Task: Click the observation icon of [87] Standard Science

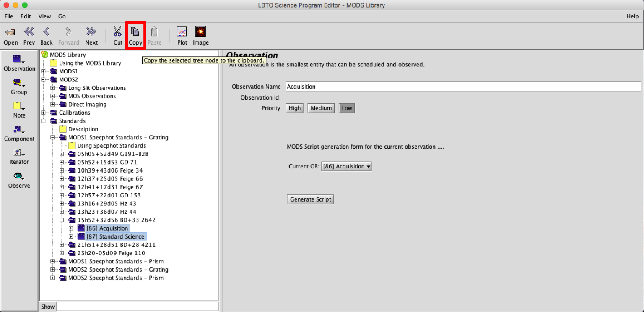Action: tap(81, 236)
